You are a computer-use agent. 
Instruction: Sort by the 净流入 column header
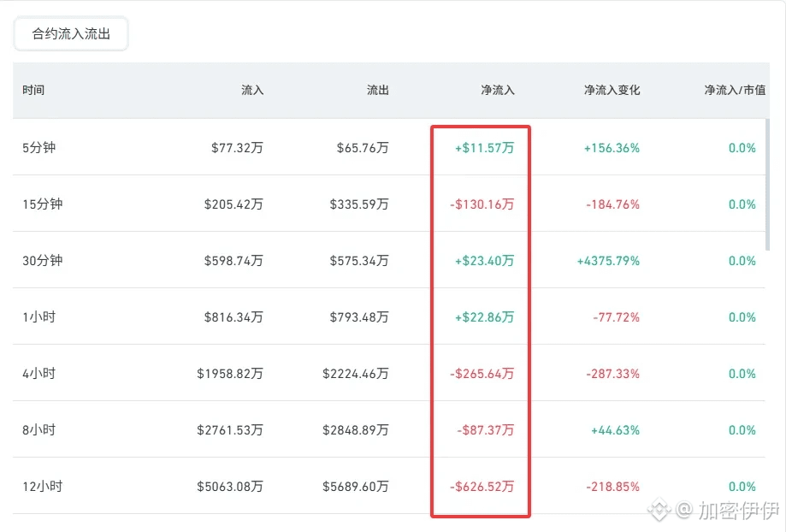tap(497, 91)
